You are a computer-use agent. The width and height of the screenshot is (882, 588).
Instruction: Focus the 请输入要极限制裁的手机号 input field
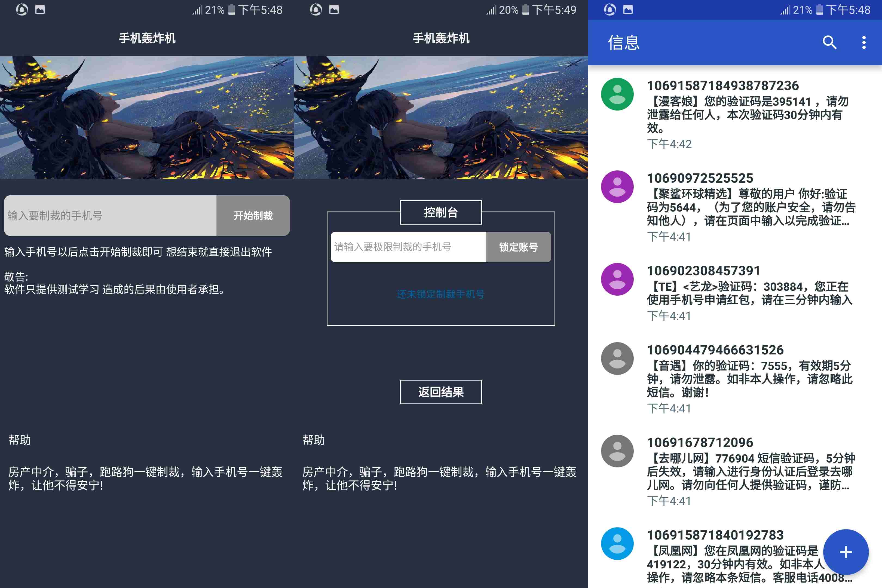tap(408, 247)
